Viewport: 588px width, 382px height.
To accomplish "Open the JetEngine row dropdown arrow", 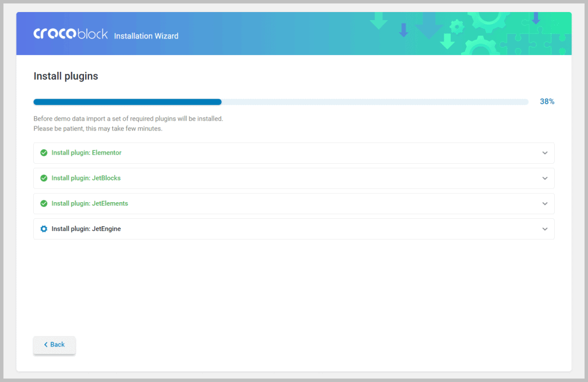I will (x=545, y=229).
